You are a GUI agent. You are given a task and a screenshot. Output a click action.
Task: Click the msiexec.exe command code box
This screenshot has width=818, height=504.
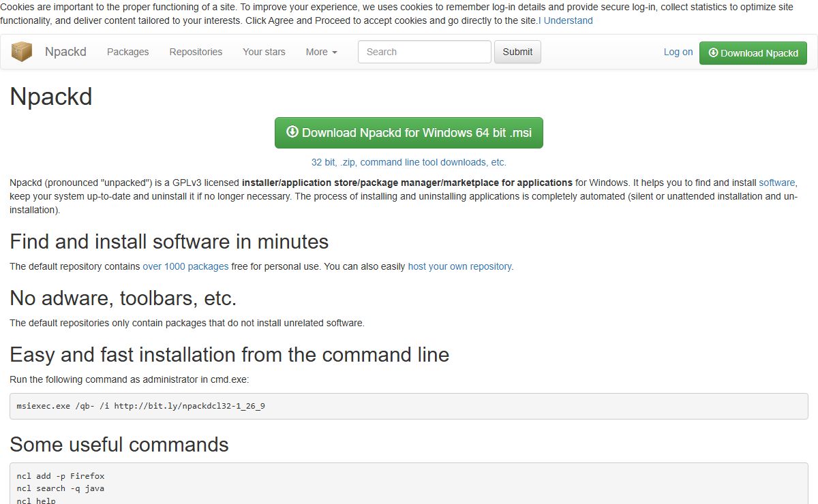pos(409,406)
